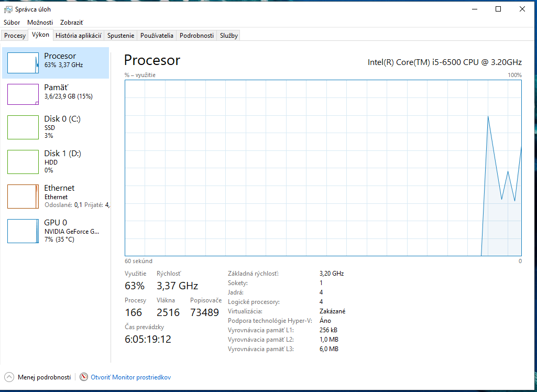Select the Ethernet network graph in sidebar
This screenshot has width=537, height=392.
tap(23, 196)
